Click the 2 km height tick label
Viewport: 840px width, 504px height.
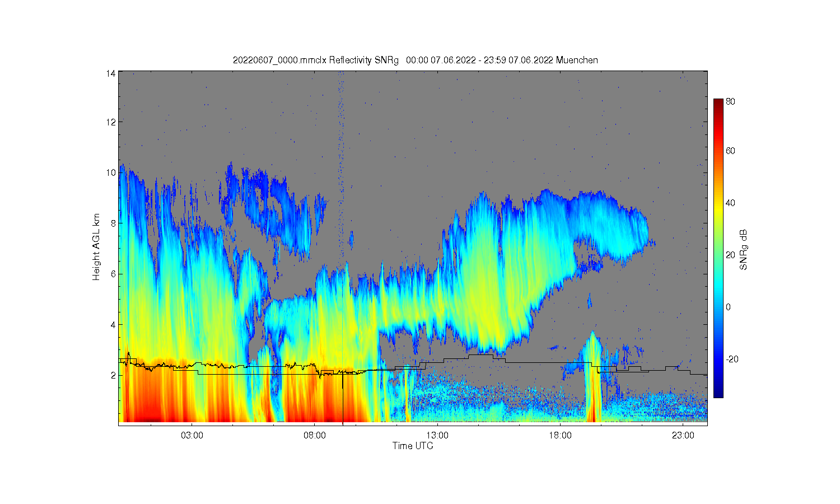(x=114, y=375)
